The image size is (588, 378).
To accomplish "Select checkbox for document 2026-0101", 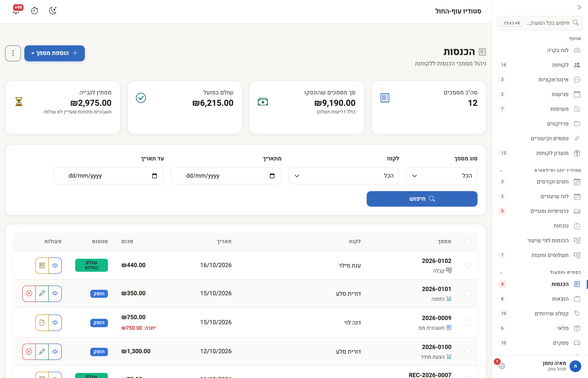I will 468,293.
